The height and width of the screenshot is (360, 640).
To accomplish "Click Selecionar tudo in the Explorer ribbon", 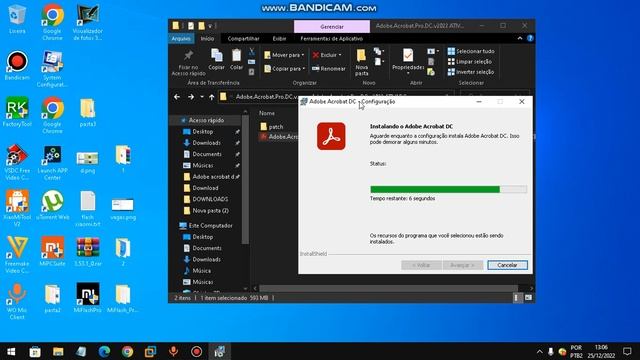I will (x=471, y=51).
